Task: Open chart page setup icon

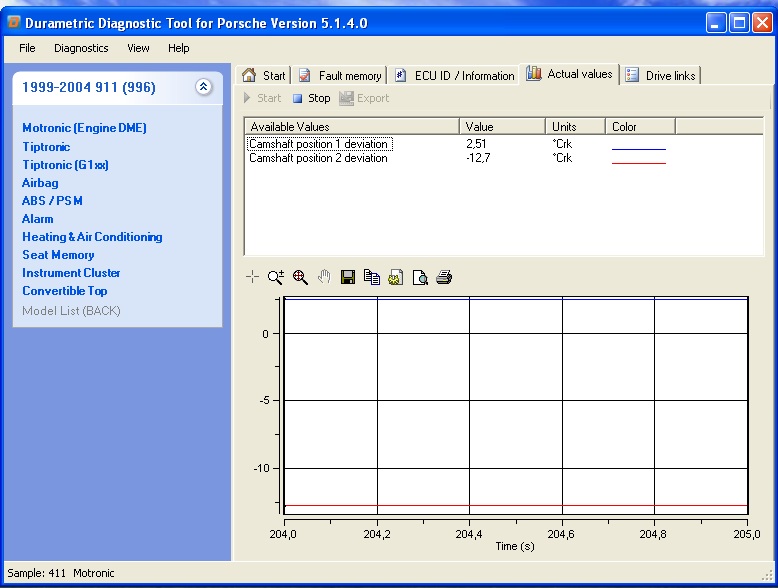Action: click(x=395, y=277)
